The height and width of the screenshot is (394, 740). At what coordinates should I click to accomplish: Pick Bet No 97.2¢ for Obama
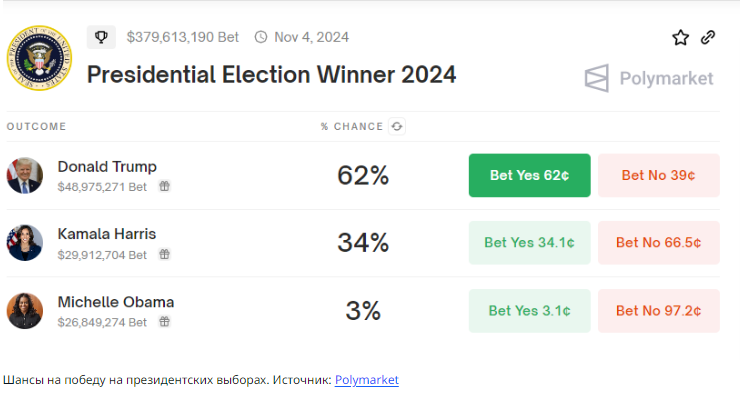tap(658, 310)
